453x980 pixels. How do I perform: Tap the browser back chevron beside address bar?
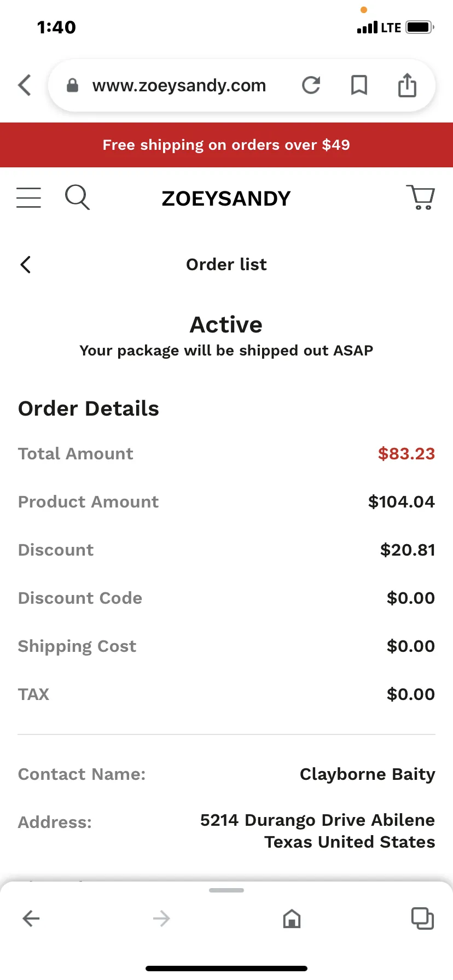[25, 85]
